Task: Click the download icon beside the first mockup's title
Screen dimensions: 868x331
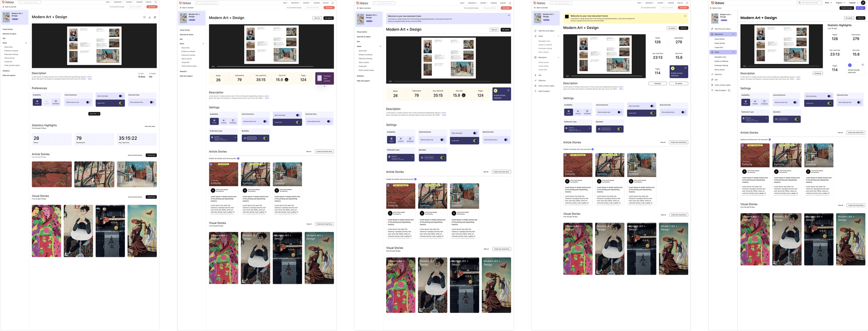Action: (x=150, y=17)
